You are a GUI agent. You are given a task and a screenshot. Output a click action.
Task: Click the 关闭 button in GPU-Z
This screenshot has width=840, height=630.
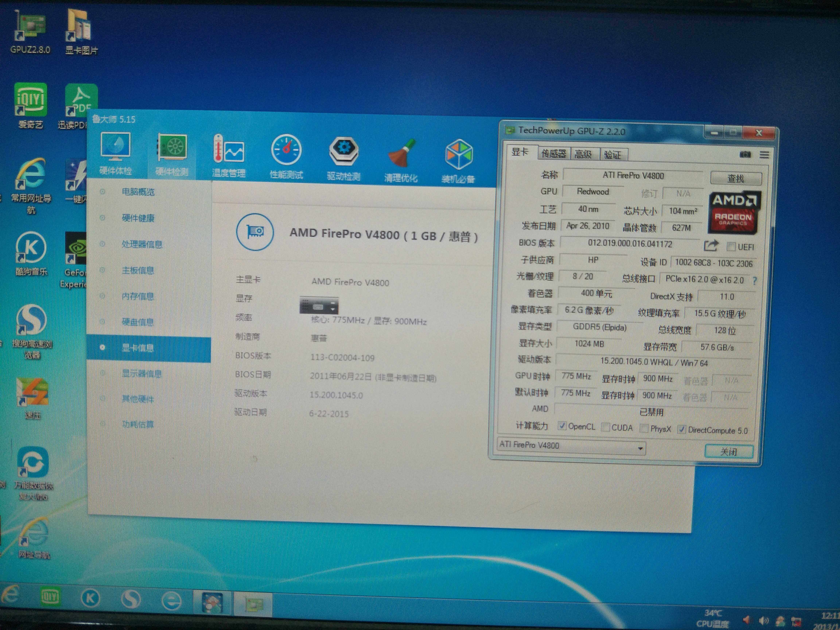[729, 452]
